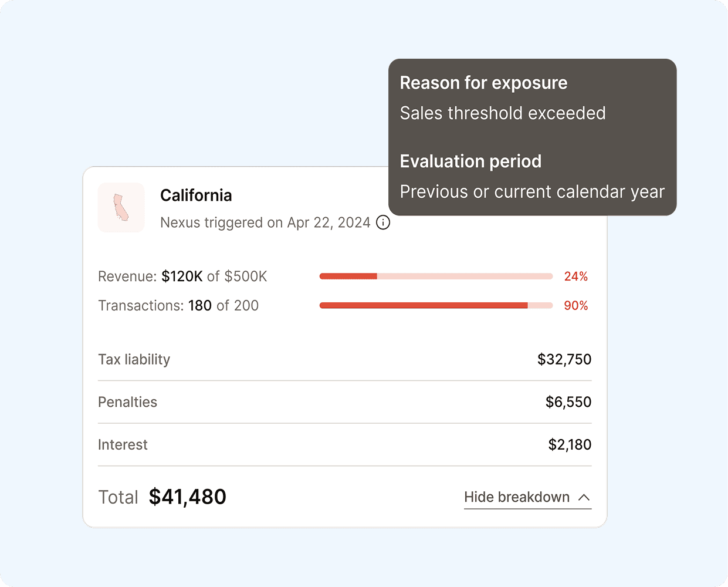Click the Tax liability row label
The width and height of the screenshot is (728, 587).
(134, 359)
